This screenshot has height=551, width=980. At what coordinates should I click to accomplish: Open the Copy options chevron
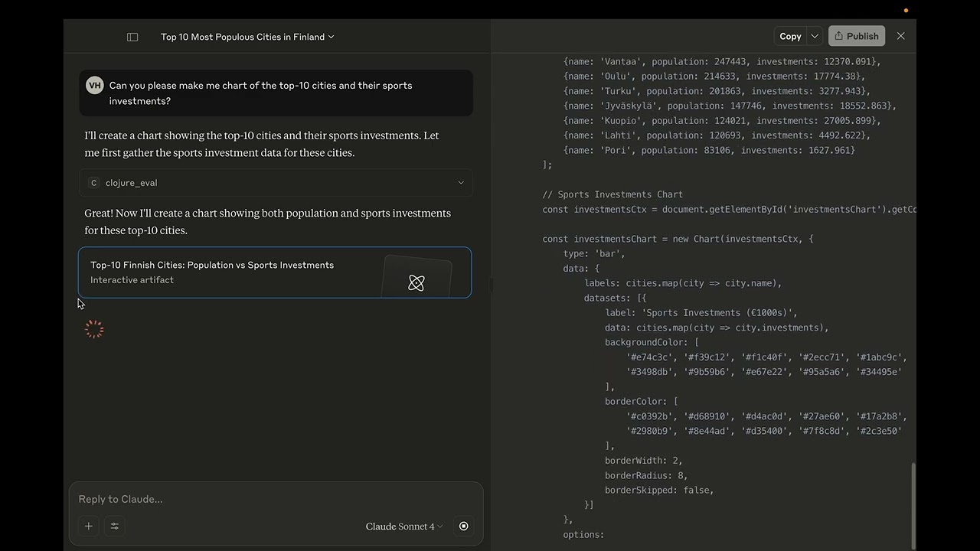pos(815,36)
